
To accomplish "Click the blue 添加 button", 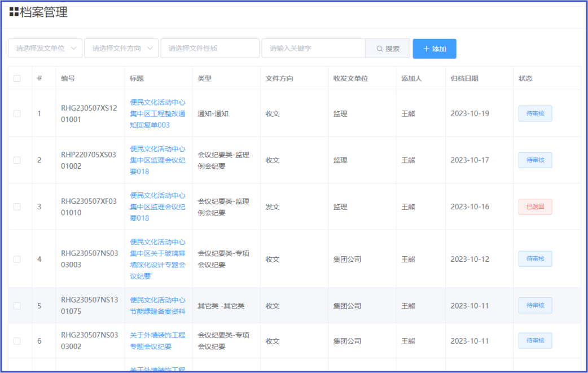I will [435, 49].
